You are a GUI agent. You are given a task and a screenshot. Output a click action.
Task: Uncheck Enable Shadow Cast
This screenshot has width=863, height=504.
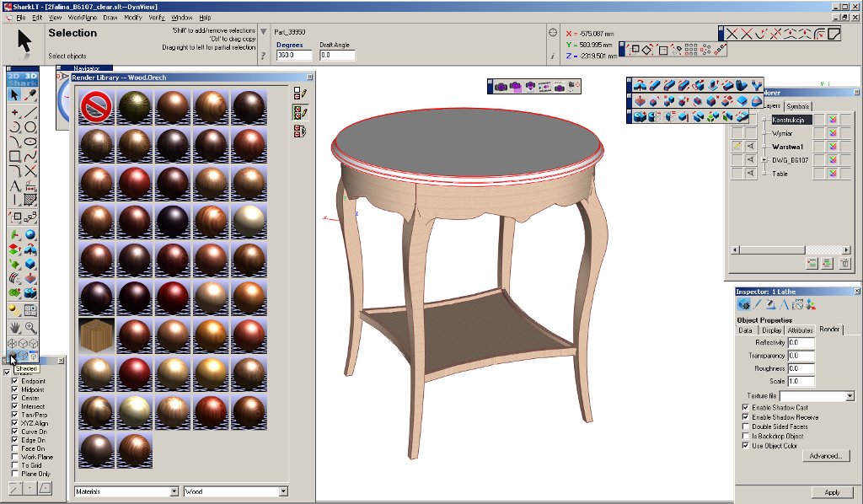(x=745, y=408)
